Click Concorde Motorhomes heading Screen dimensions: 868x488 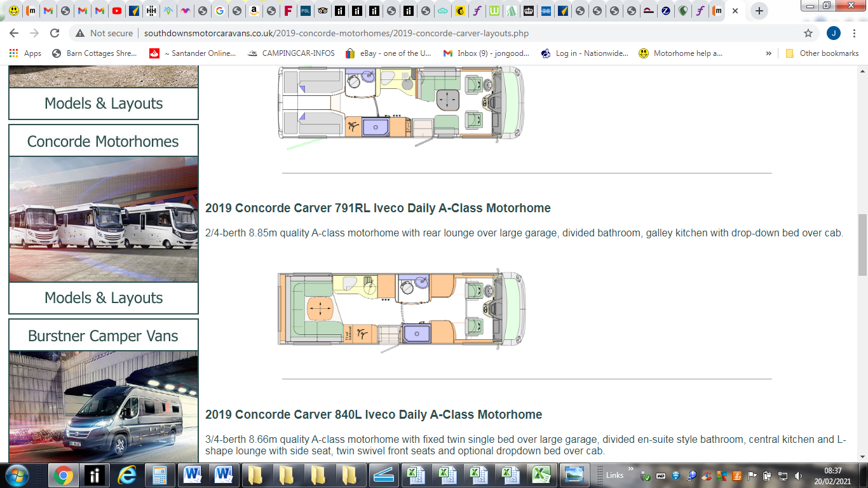[x=104, y=141]
